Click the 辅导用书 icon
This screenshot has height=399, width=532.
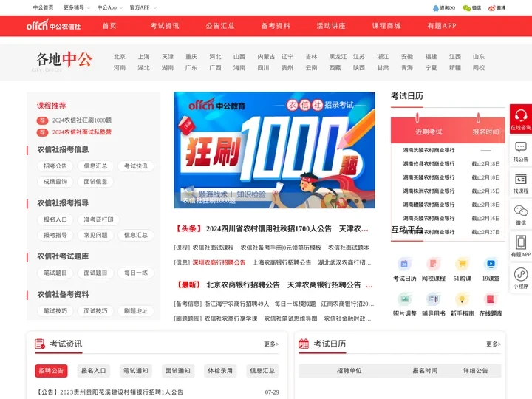(x=433, y=299)
